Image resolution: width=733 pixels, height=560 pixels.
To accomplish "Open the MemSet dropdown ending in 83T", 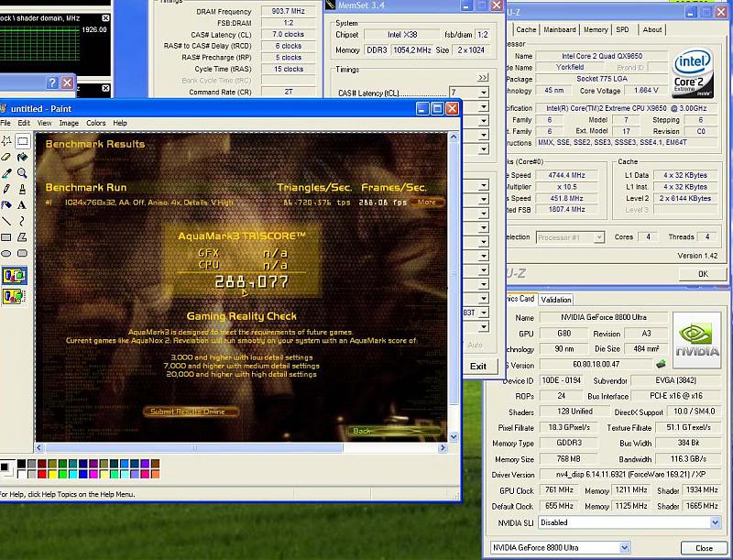I will (x=484, y=313).
